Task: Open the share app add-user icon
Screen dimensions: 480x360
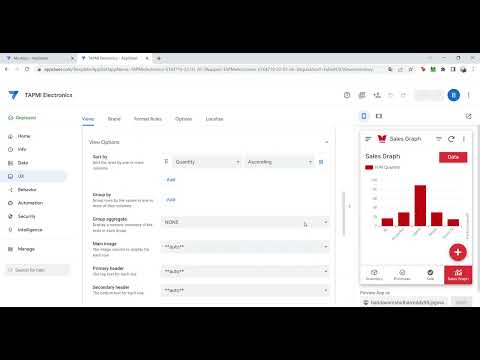Action: tap(377, 95)
